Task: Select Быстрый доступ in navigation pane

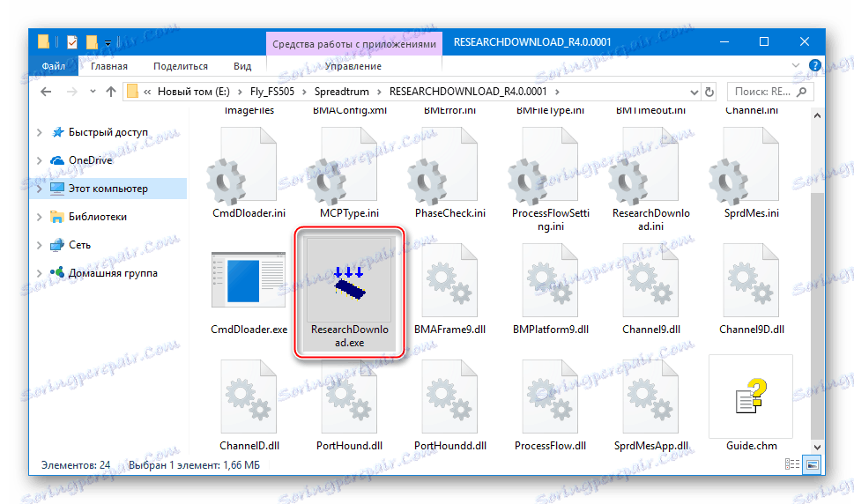Action: point(108,132)
